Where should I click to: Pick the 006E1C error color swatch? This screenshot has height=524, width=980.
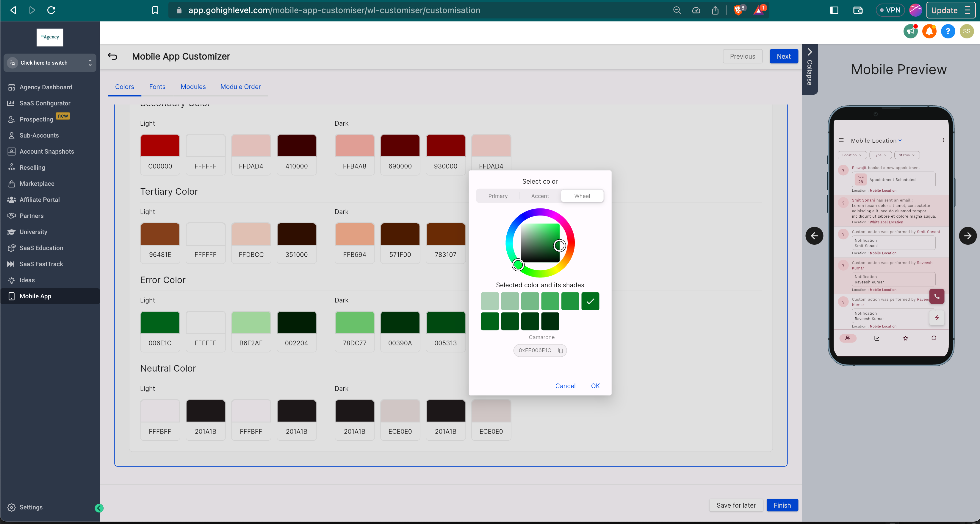pos(160,331)
